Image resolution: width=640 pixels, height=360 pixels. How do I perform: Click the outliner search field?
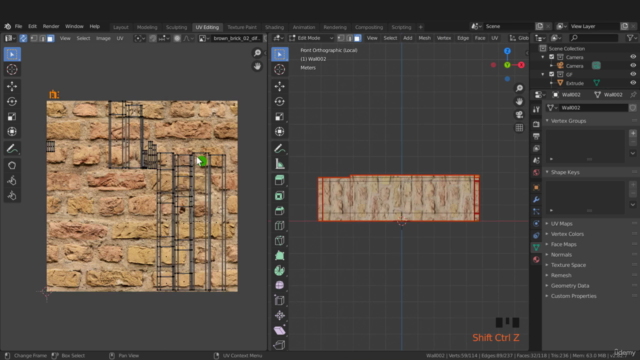(593, 38)
